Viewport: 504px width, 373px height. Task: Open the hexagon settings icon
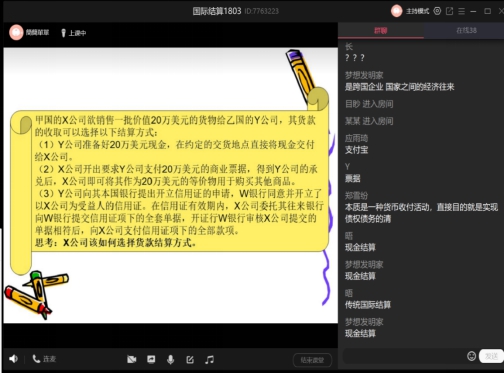click(x=437, y=11)
